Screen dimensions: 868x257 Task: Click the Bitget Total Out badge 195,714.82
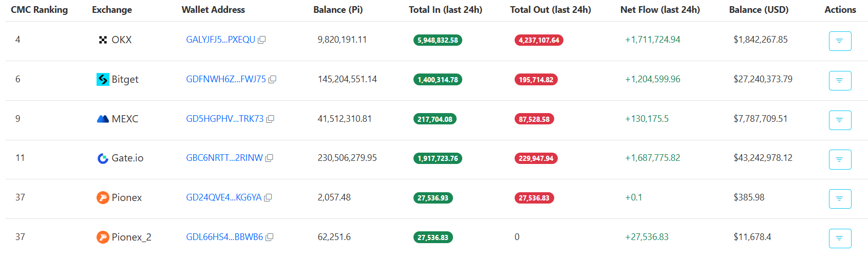pyautogui.click(x=536, y=80)
